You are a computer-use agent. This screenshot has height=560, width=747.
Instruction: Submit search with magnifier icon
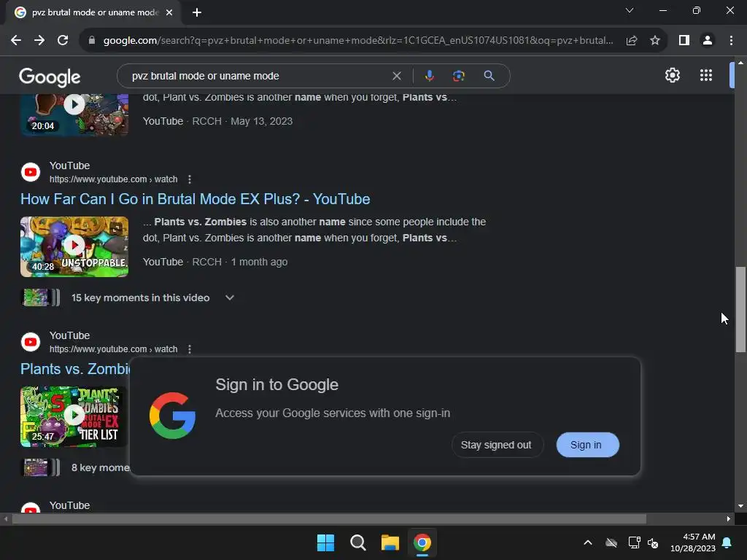click(489, 76)
